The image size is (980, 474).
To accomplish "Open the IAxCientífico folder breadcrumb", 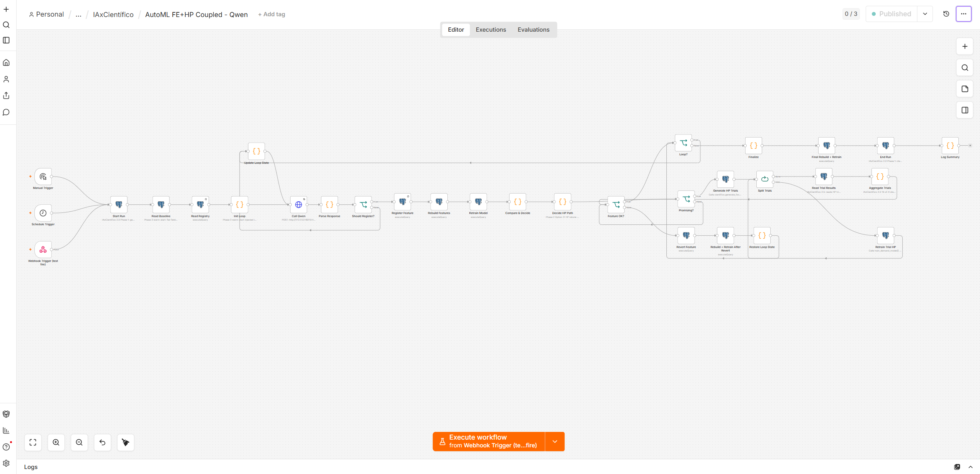I will (x=113, y=15).
